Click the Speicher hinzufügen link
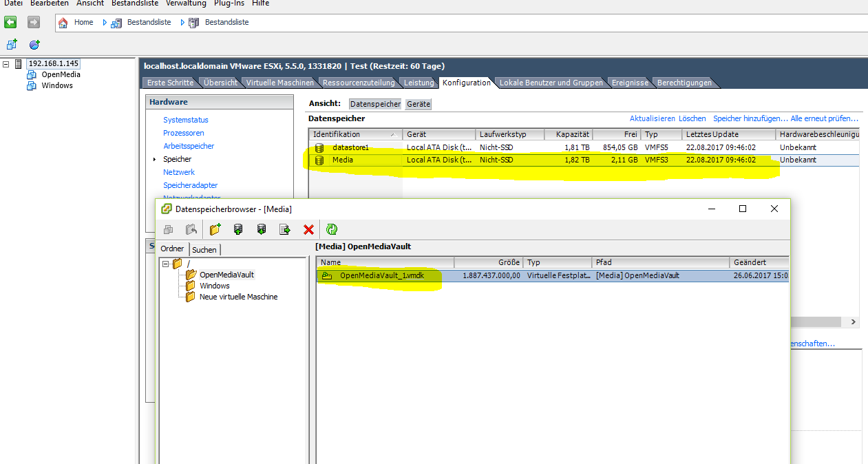 pyautogui.click(x=750, y=118)
